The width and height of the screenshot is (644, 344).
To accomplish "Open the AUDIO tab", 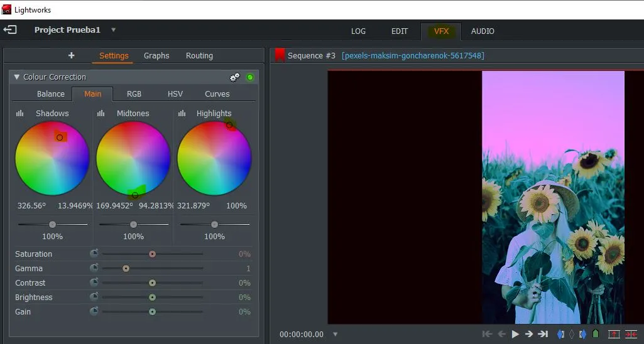I will [483, 31].
